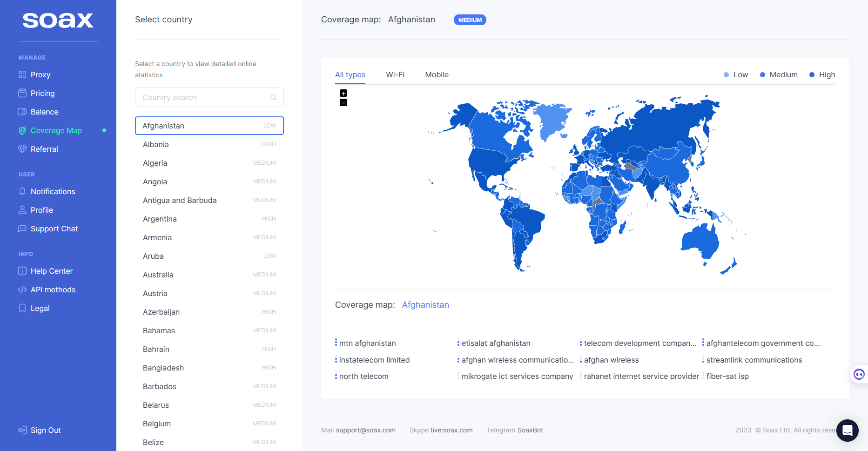
Task: Click the Referral diamond icon
Action: [22, 149]
